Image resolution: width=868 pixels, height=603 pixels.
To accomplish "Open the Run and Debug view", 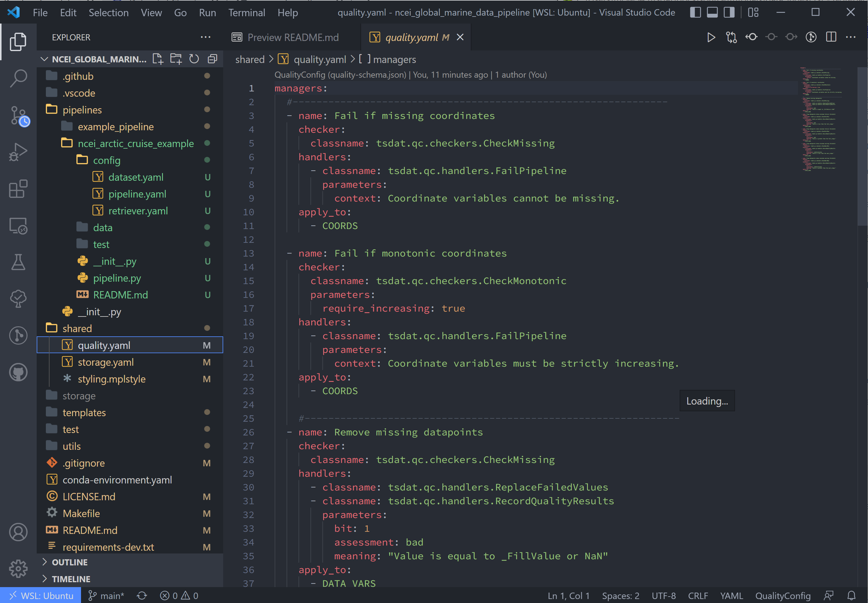I will [x=18, y=152].
